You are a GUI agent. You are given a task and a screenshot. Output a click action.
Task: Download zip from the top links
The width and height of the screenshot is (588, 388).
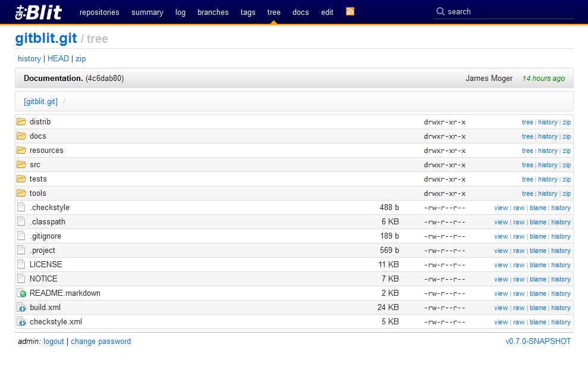(x=81, y=58)
